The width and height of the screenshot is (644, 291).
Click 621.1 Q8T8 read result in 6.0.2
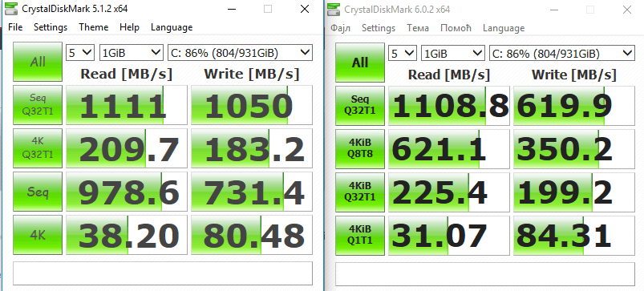click(449, 149)
